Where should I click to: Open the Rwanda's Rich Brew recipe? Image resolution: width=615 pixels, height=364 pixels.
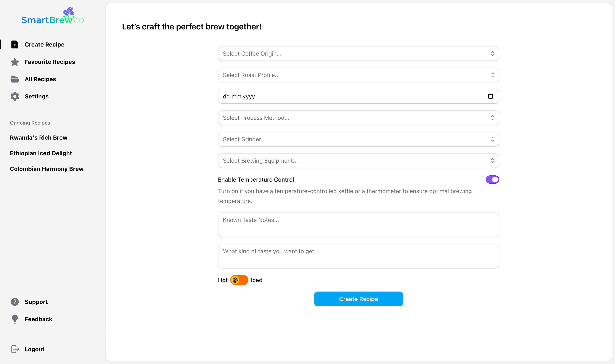(x=38, y=138)
